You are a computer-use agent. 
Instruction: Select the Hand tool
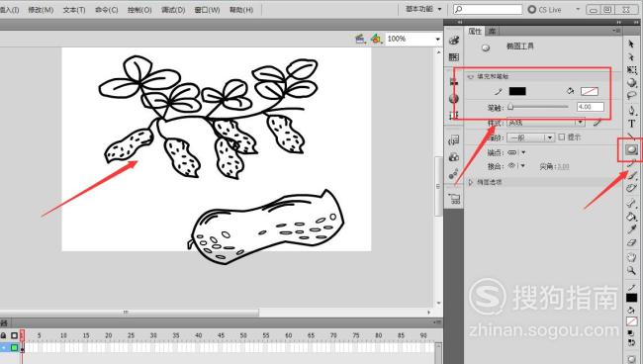point(631,257)
